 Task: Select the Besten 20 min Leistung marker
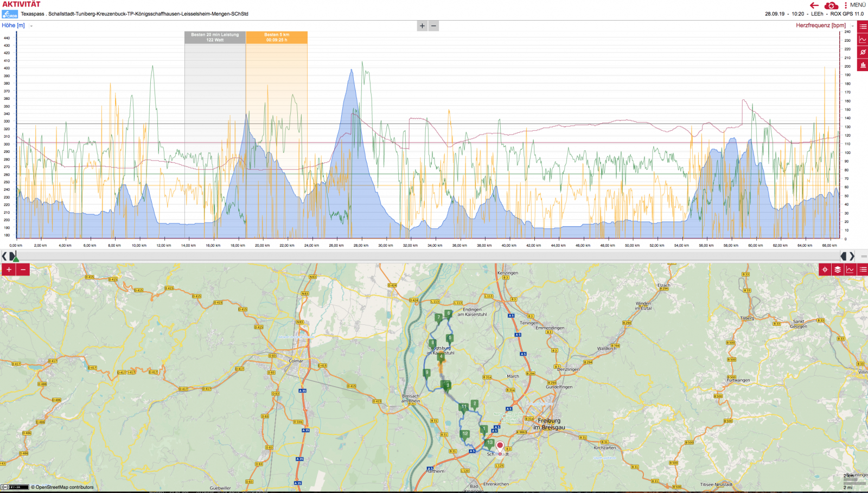215,37
